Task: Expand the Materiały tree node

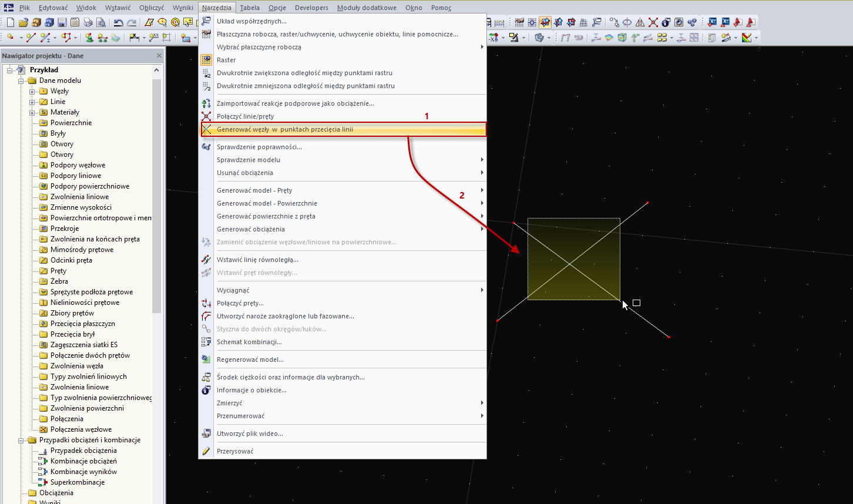Action: coord(32,112)
